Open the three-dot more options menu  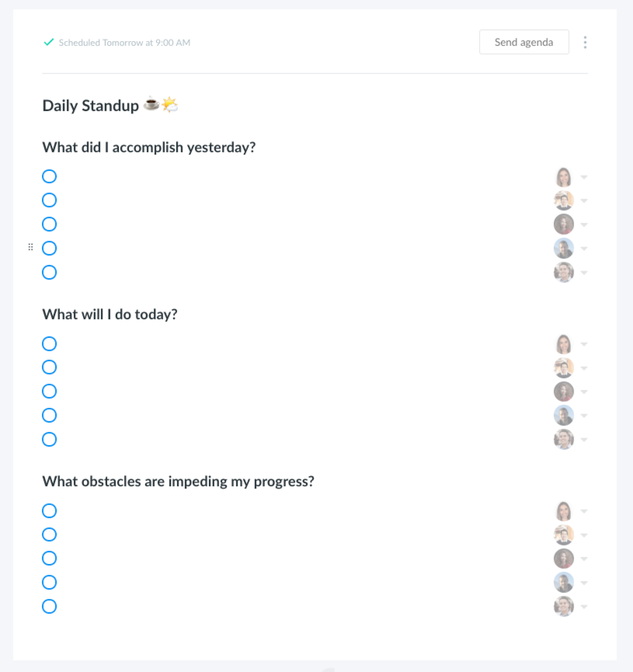(x=585, y=42)
